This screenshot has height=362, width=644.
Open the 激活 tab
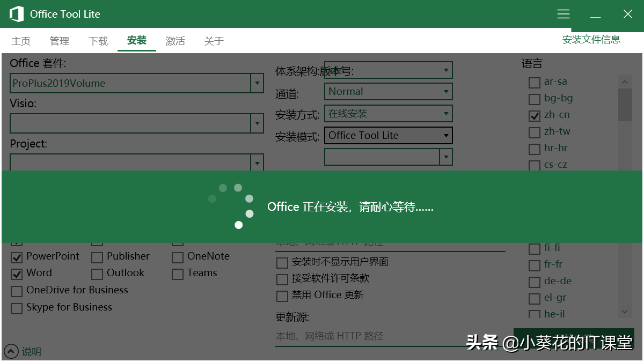coord(175,41)
